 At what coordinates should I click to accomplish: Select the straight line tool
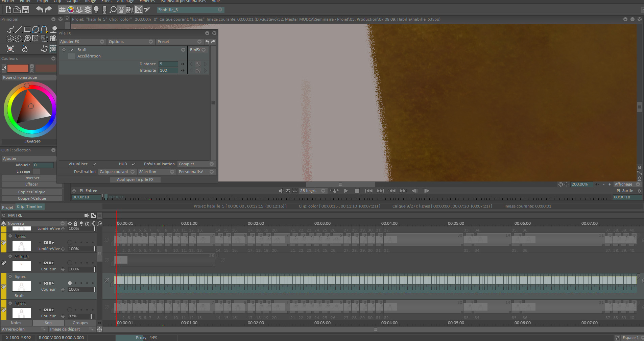[x=19, y=29]
